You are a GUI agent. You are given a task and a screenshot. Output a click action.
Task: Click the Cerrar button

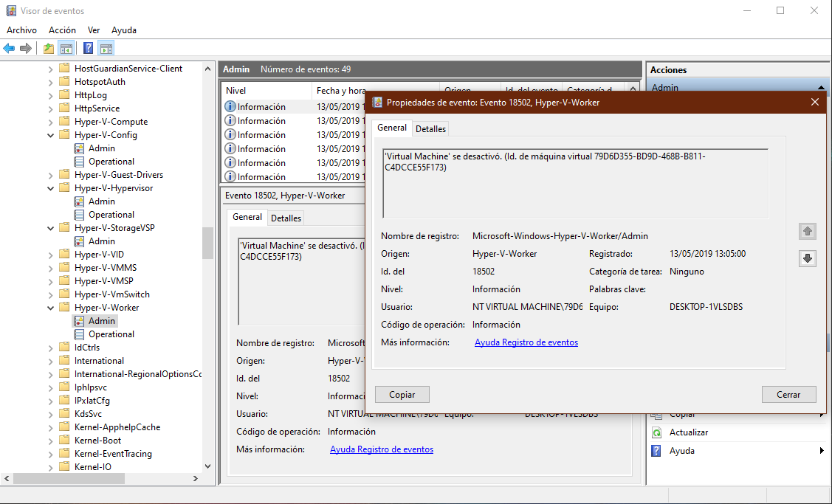(x=788, y=395)
